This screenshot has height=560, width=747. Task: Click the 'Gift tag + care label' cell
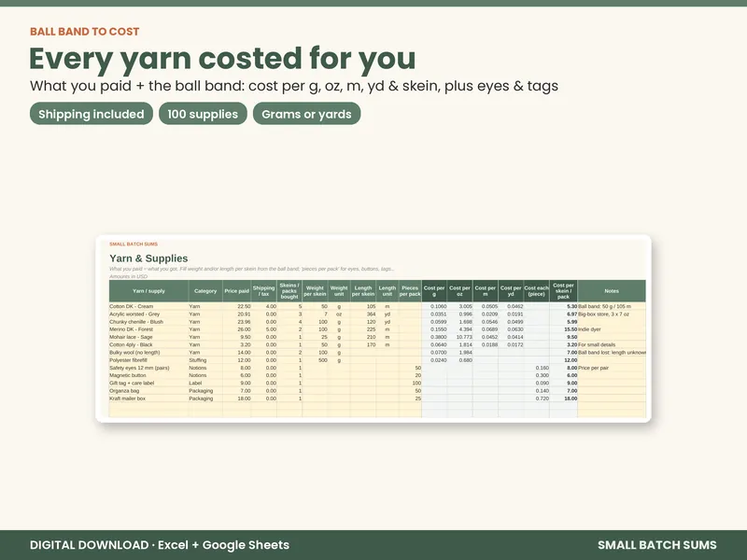[148, 383]
